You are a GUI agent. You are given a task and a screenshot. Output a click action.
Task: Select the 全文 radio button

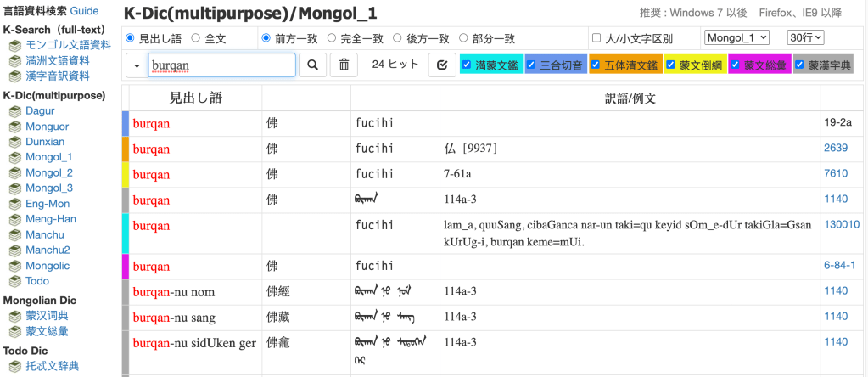tap(196, 38)
